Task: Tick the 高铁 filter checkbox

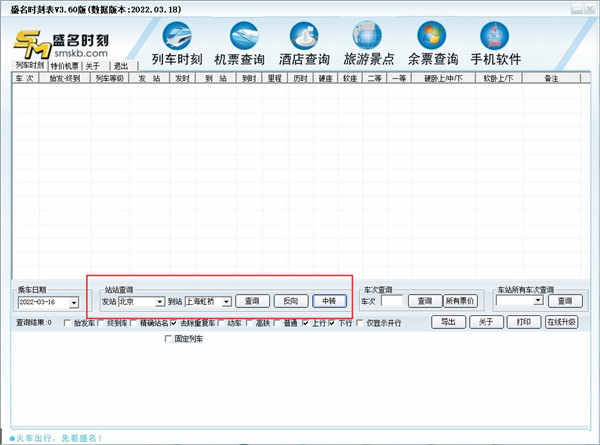Action: point(249,323)
